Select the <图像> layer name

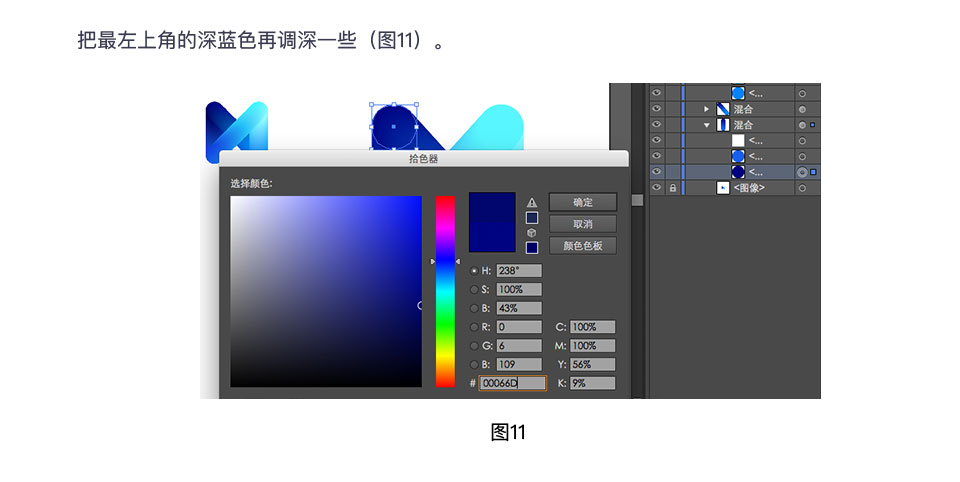pyautogui.click(x=749, y=188)
